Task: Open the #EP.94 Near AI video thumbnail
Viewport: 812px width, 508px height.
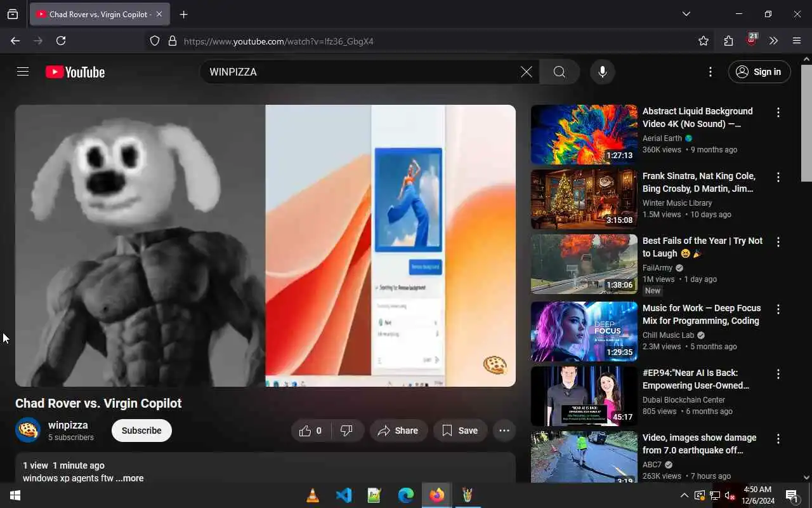Action: click(x=584, y=396)
